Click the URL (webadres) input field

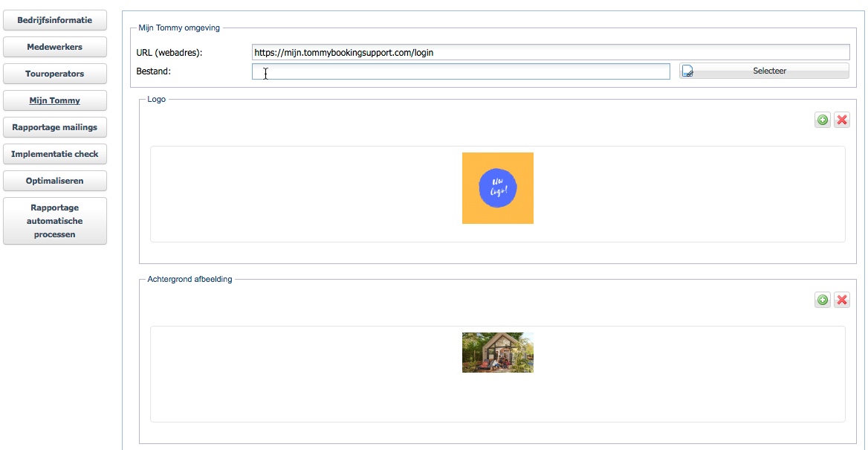(x=550, y=53)
